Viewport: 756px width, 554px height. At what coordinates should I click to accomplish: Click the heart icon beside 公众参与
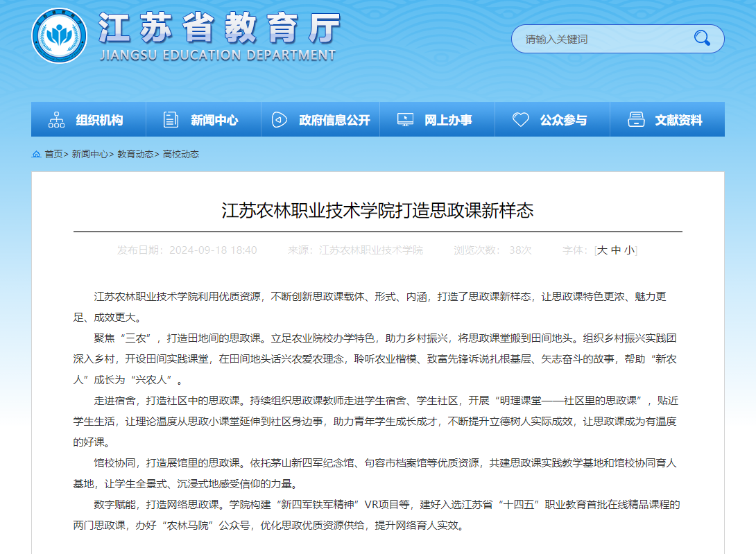tap(520, 120)
